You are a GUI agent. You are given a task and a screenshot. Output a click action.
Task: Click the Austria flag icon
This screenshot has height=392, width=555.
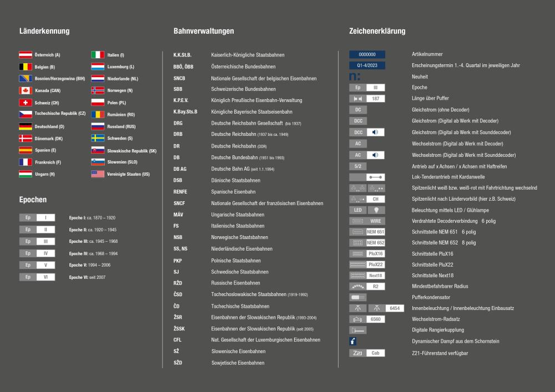click(26, 55)
